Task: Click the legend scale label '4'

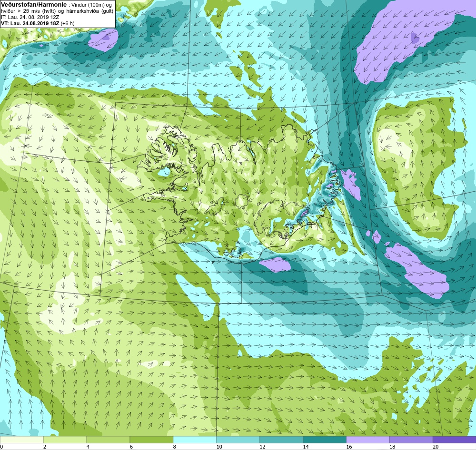Action: [x=88, y=447]
